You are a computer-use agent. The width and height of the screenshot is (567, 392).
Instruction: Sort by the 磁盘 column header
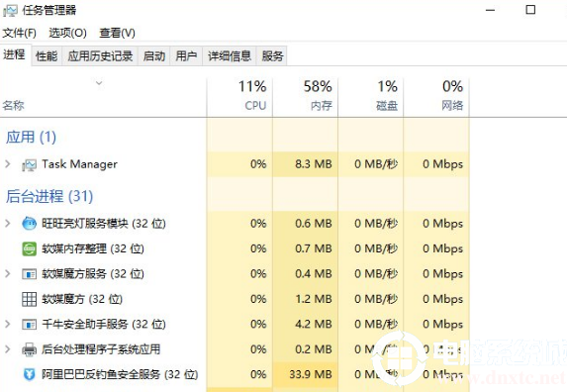pos(371,97)
